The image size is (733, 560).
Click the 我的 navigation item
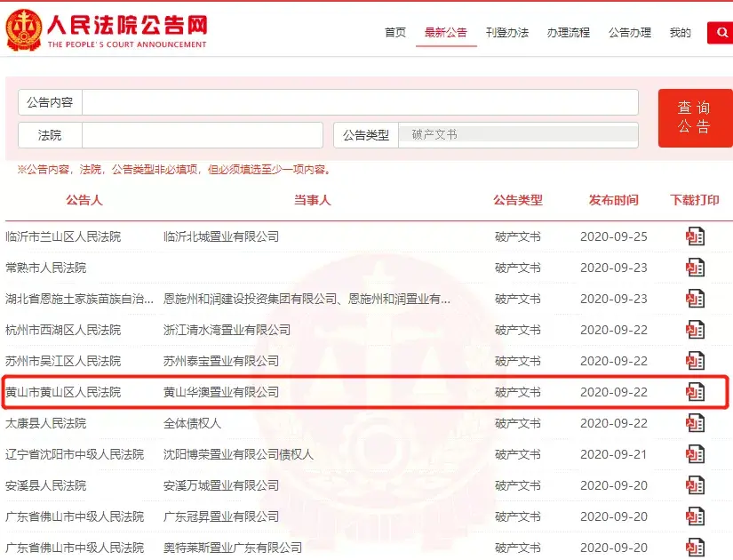pos(681,32)
